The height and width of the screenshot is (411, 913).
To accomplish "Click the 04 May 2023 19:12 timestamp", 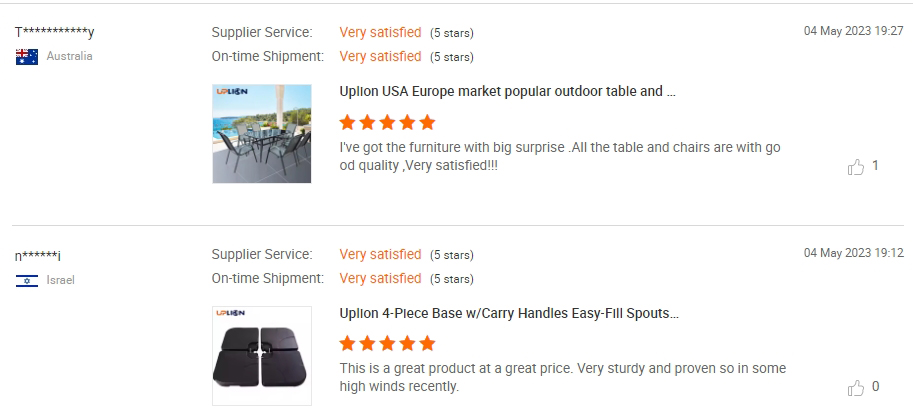I will pos(853,253).
